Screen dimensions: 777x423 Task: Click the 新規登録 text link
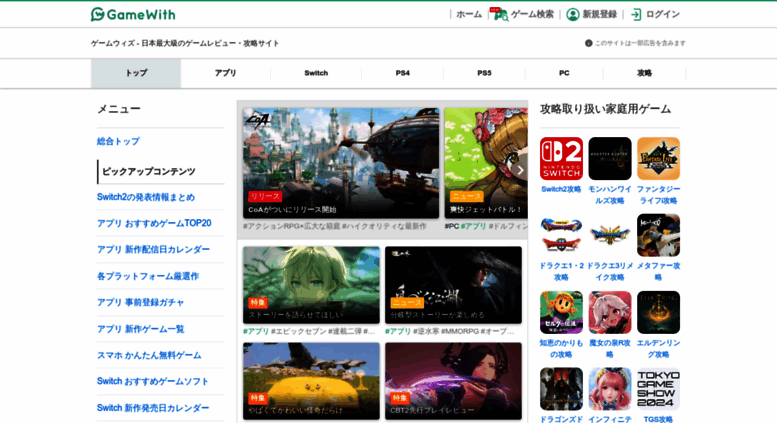(x=600, y=14)
